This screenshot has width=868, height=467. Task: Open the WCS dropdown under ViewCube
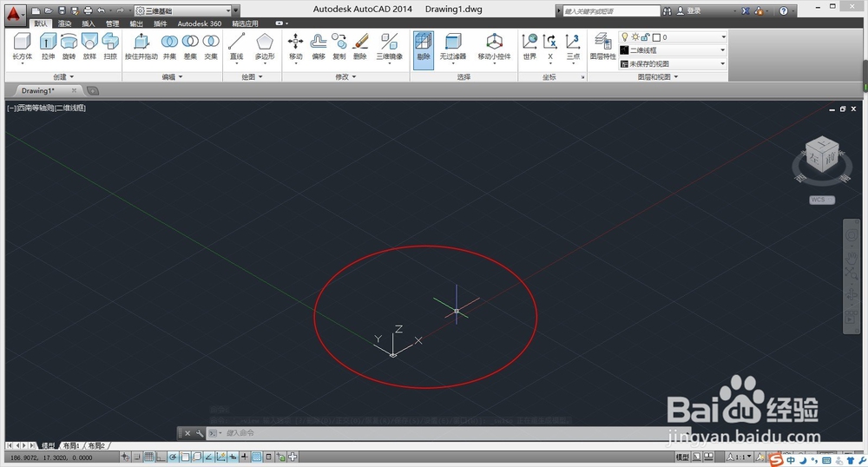tap(821, 200)
